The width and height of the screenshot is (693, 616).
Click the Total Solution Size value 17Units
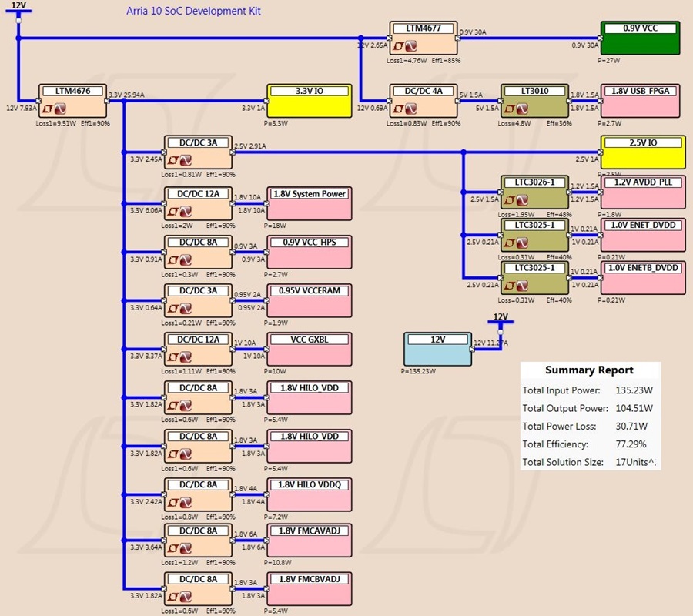(635, 462)
